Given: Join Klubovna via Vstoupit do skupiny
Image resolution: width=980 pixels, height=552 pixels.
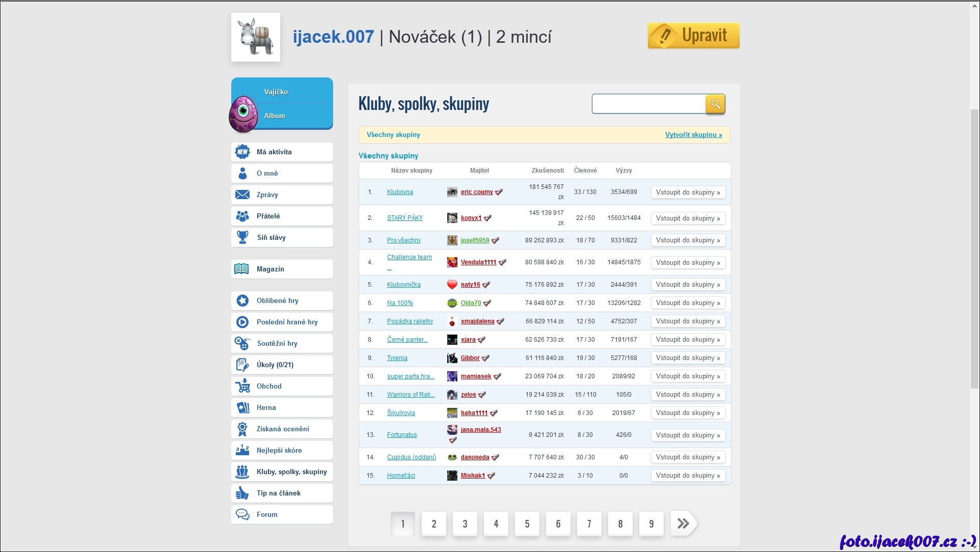Looking at the screenshot, I should click(688, 192).
